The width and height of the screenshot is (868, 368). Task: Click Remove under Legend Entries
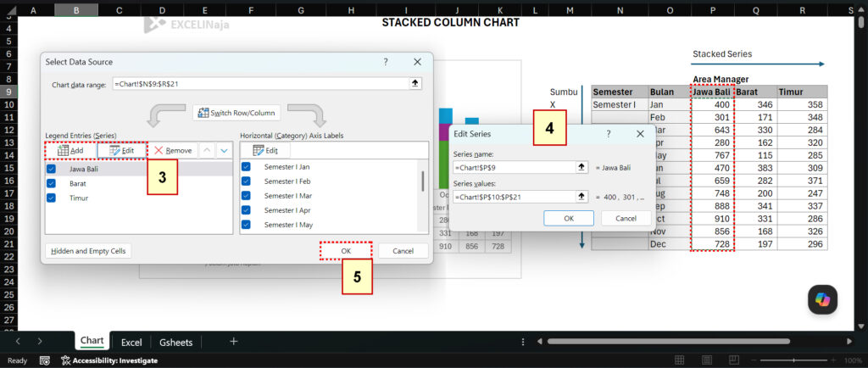pos(173,151)
